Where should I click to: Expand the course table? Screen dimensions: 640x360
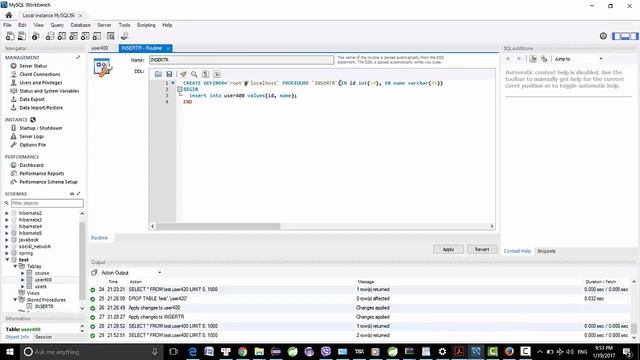pyautogui.click(x=23, y=273)
